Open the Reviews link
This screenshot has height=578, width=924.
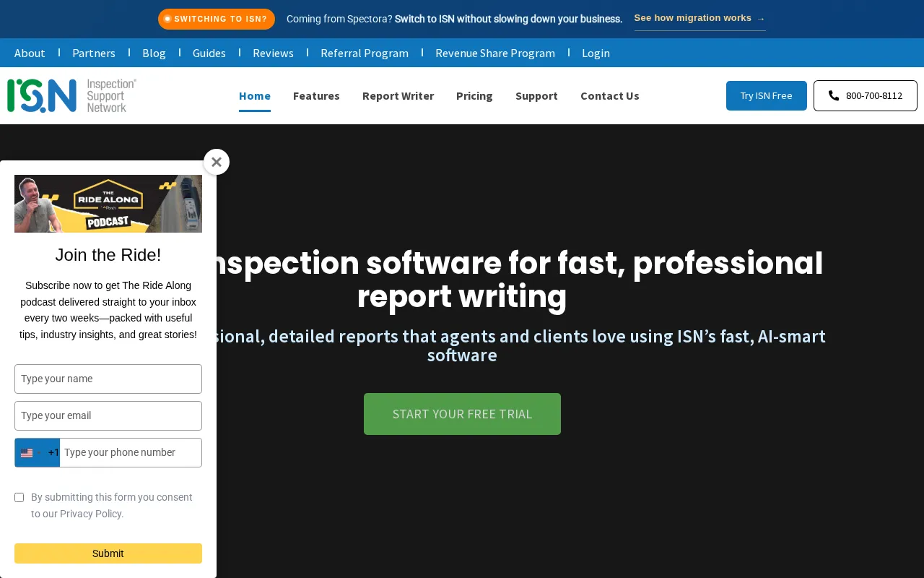pos(273,53)
